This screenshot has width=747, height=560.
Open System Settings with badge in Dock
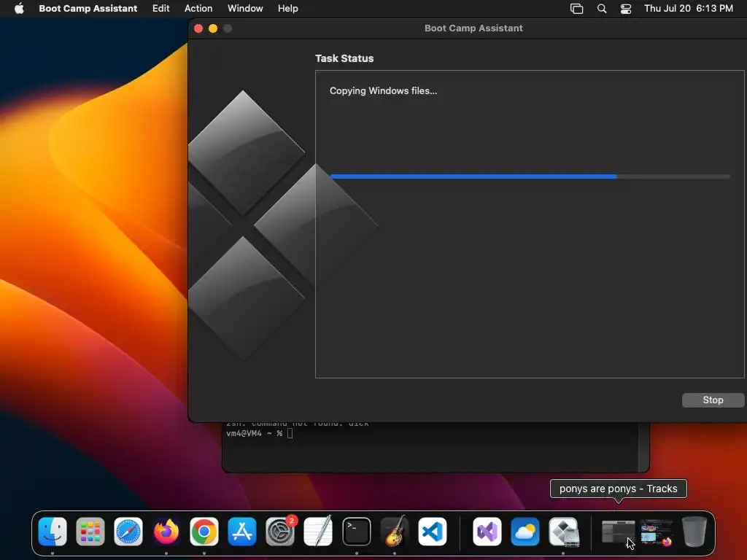[280, 532]
